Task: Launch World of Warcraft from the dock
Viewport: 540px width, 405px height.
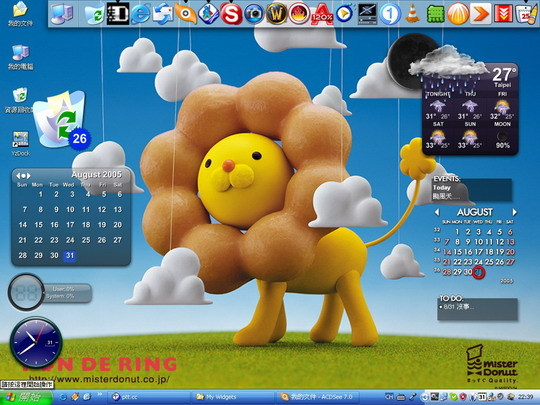Action: (x=277, y=14)
